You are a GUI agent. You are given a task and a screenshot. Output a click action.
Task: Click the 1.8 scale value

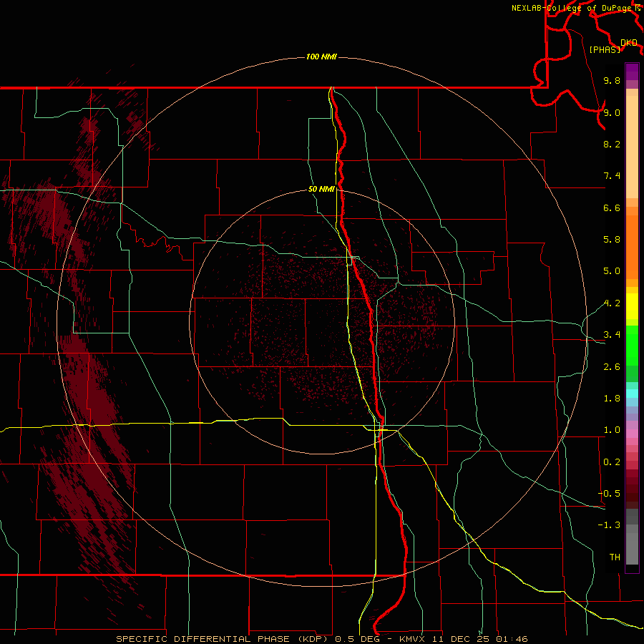[612, 399]
